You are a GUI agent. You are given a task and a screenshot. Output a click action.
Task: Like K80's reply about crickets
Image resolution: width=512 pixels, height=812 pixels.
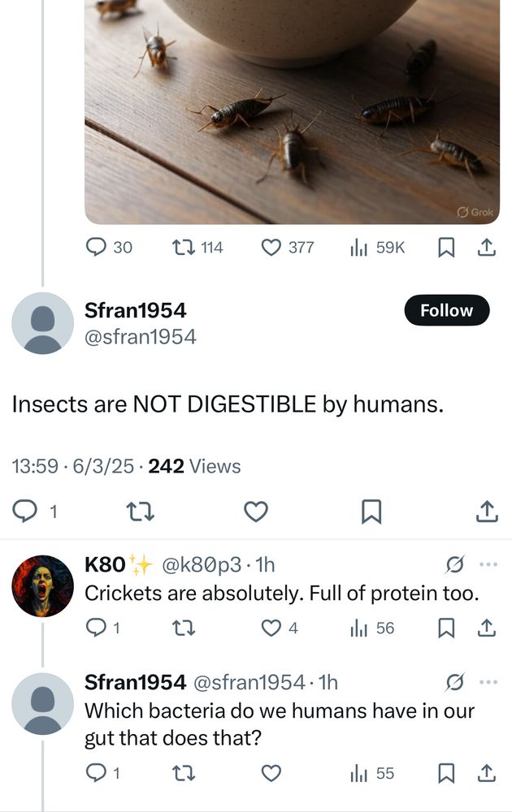pyautogui.click(x=270, y=628)
